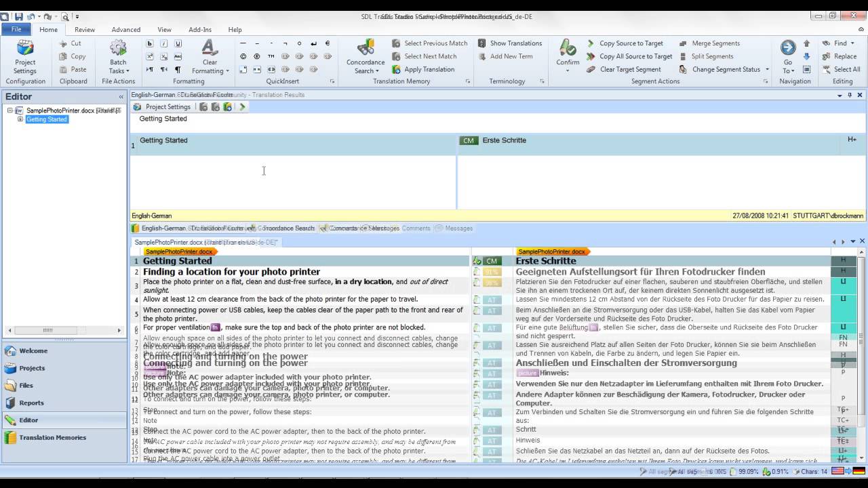
Task: Open Clear Formatting dropdown
Action: [210, 57]
